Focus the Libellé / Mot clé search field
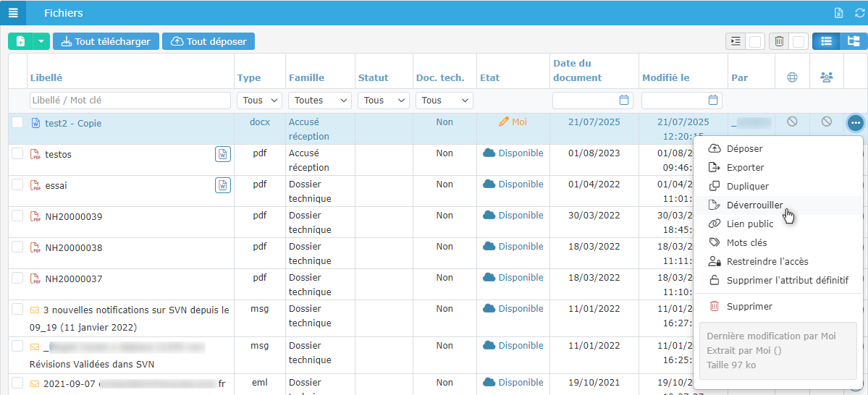 [x=130, y=101]
